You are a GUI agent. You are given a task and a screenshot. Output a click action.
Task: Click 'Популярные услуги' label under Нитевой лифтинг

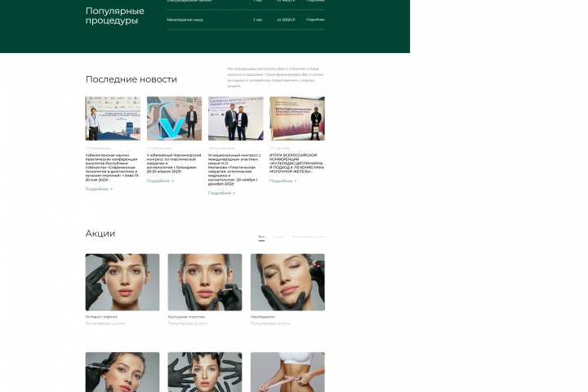(x=105, y=323)
